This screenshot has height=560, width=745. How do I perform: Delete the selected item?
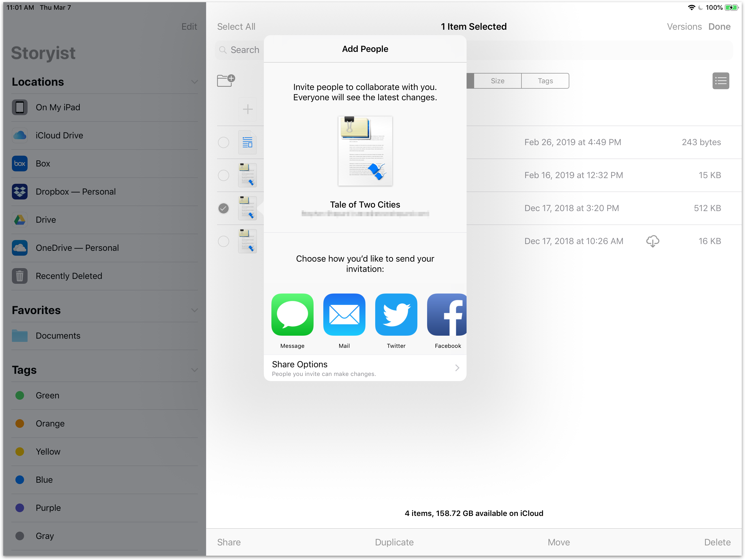(717, 542)
